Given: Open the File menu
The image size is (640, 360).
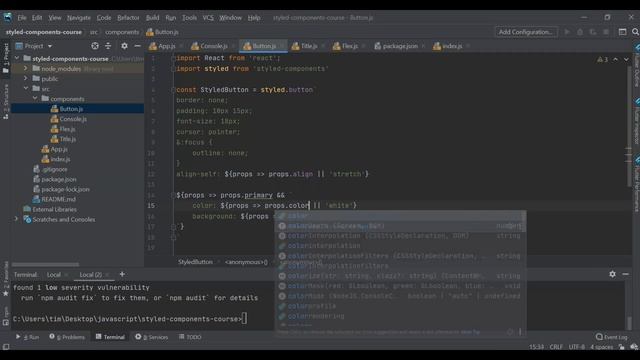Looking at the screenshot, I should pos(22,18).
